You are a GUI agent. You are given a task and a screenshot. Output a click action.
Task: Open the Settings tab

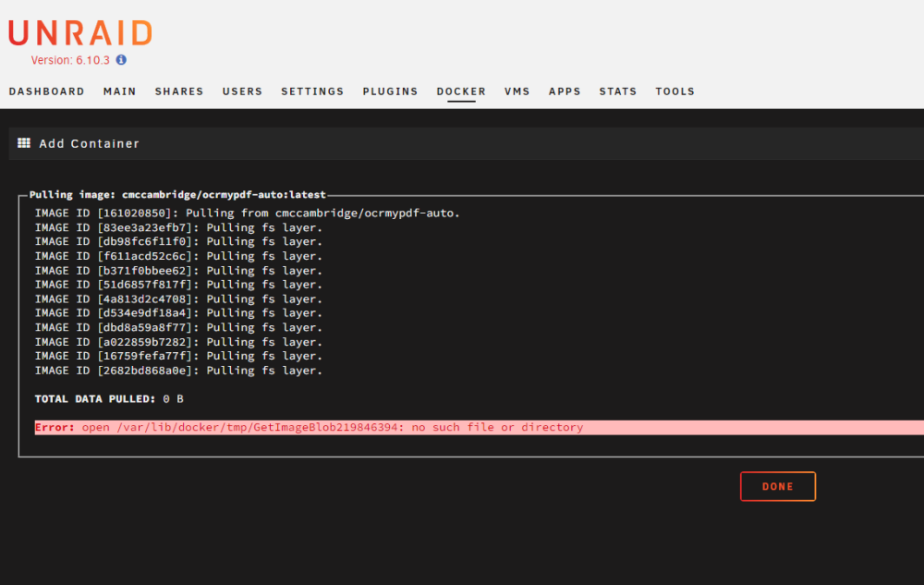tap(312, 91)
